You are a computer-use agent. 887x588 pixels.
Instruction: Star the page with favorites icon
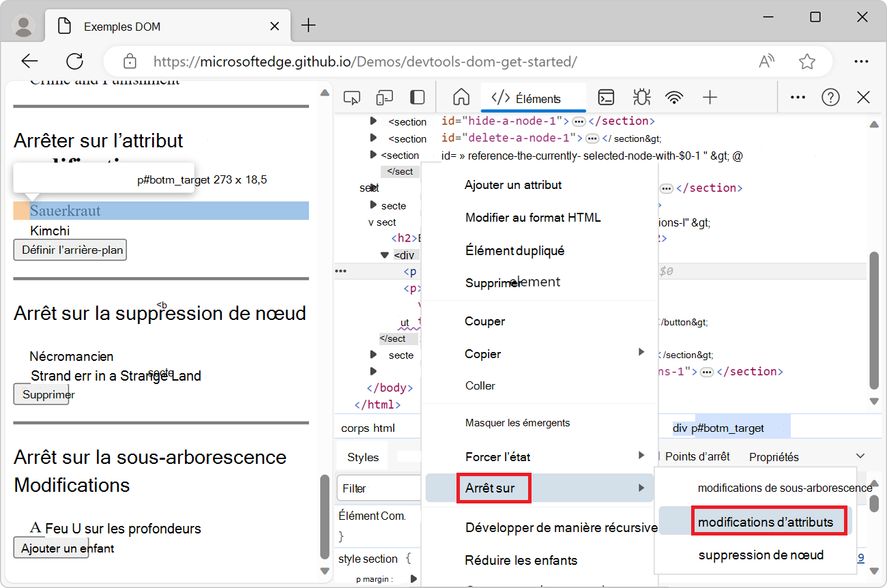click(807, 61)
